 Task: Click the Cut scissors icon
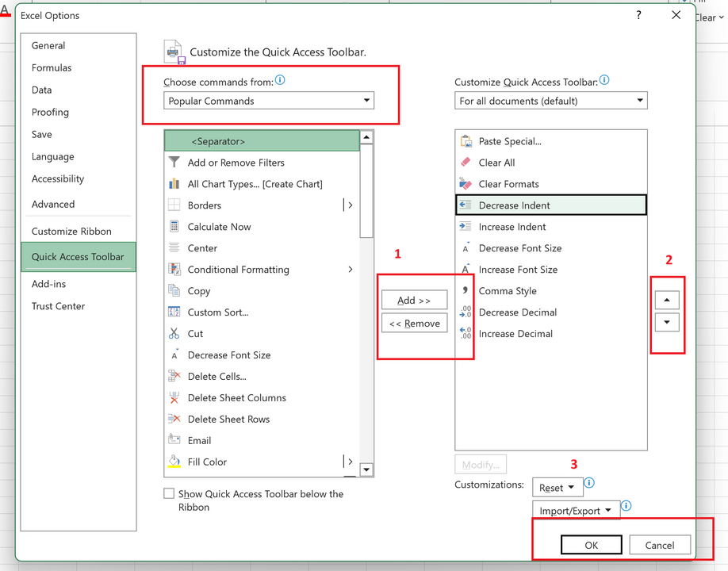(x=174, y=334)
